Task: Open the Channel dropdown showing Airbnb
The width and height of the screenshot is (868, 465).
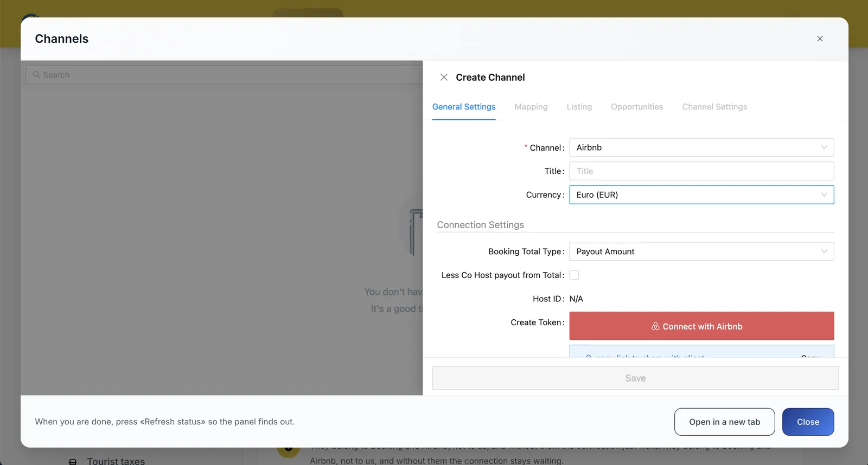Action: [701, 147]
